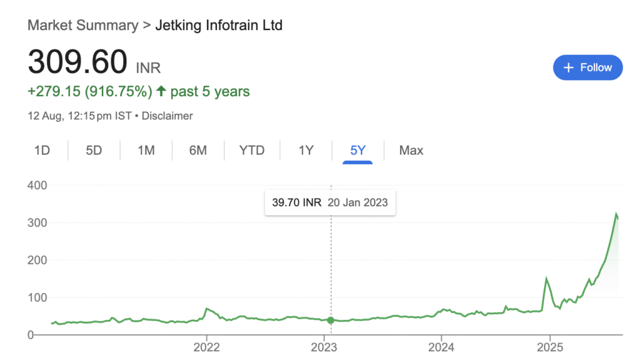The width and height of the screenshot is (644, 355).
Task: Switch to the 1D time range tab
Action: [x=42, y=150]
